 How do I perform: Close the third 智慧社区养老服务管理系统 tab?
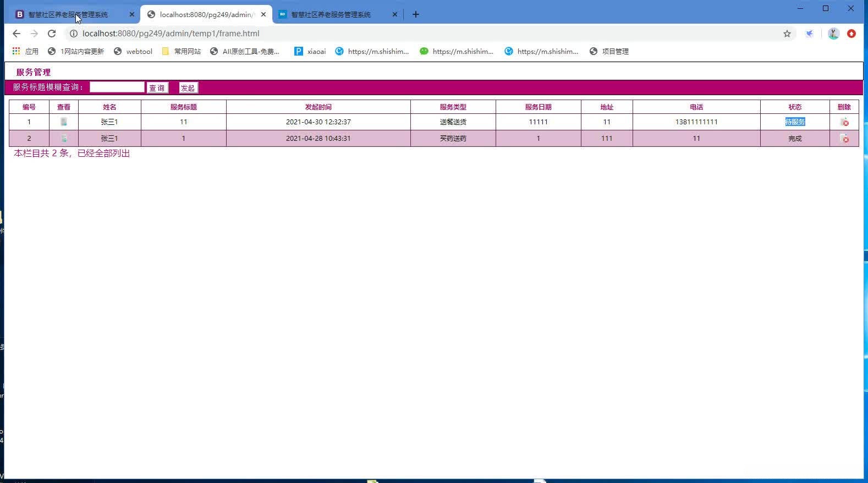(x=394, y=14)
